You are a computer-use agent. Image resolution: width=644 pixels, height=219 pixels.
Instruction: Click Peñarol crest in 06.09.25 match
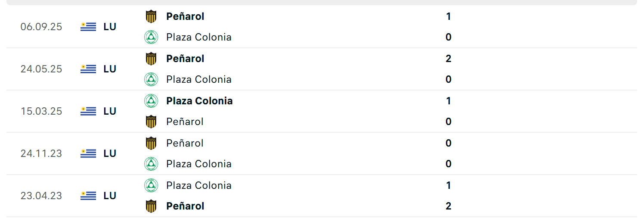tap(151, 16)
